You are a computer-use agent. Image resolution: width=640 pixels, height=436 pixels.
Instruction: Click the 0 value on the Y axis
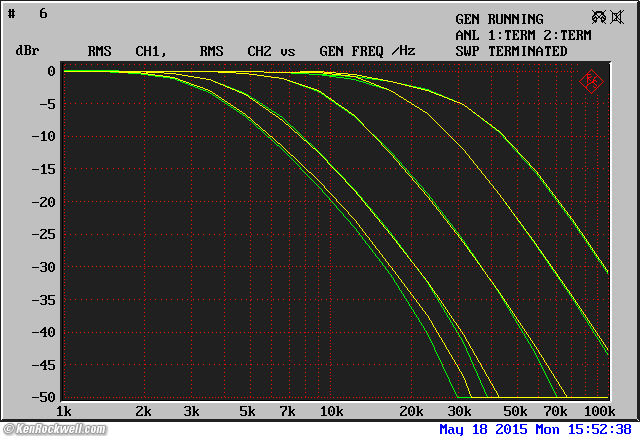point(51,71)
